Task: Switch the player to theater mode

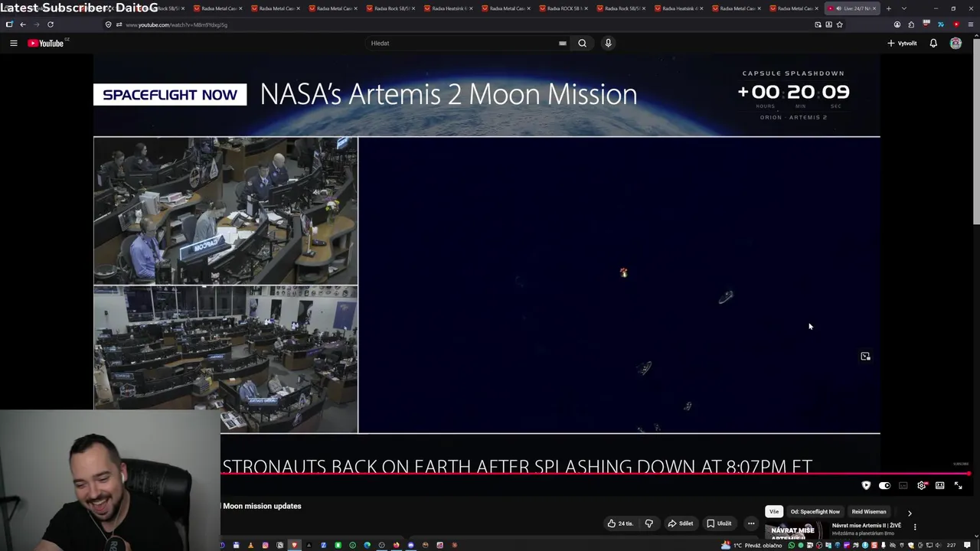Action: 939,485
